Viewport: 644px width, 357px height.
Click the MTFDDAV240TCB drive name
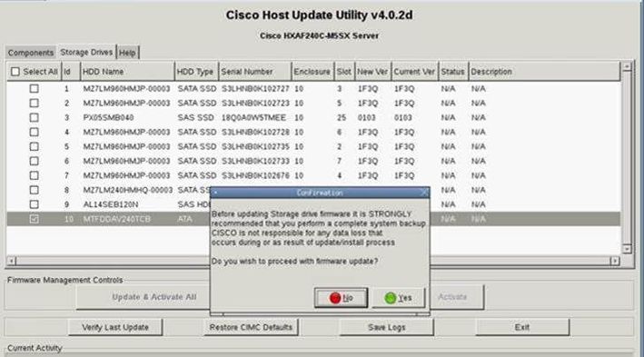tap(117, 219)
